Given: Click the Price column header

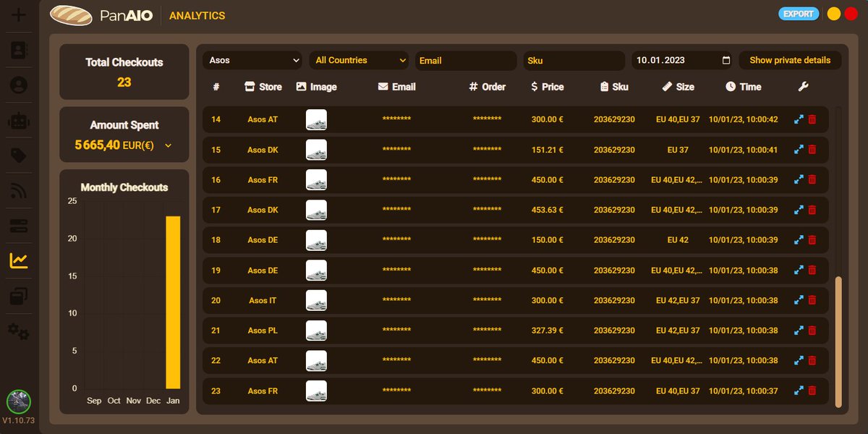Looking at the screenshot, I should coord(547,87).
